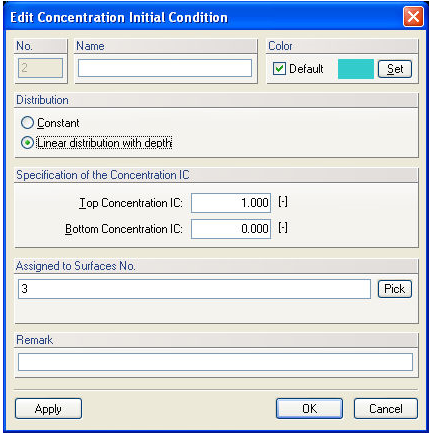Click the Pick surfaces button
The height and width of the screenshot is (438, 430).
pos(395,289)
